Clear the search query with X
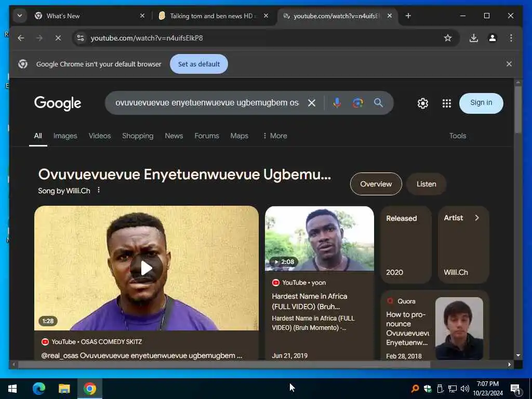 (312, 103)
